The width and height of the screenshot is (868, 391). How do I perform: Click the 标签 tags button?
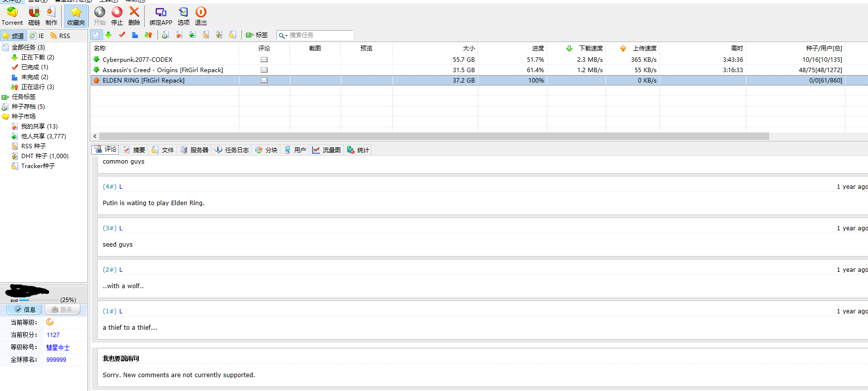[257, 35]
